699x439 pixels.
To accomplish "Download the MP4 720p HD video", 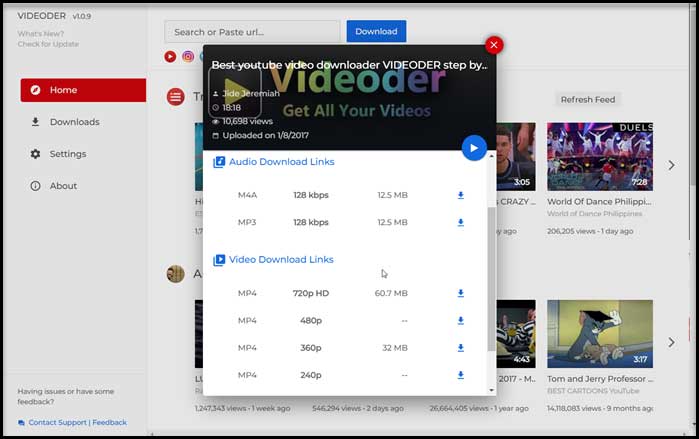I will [x=461, y=293].
